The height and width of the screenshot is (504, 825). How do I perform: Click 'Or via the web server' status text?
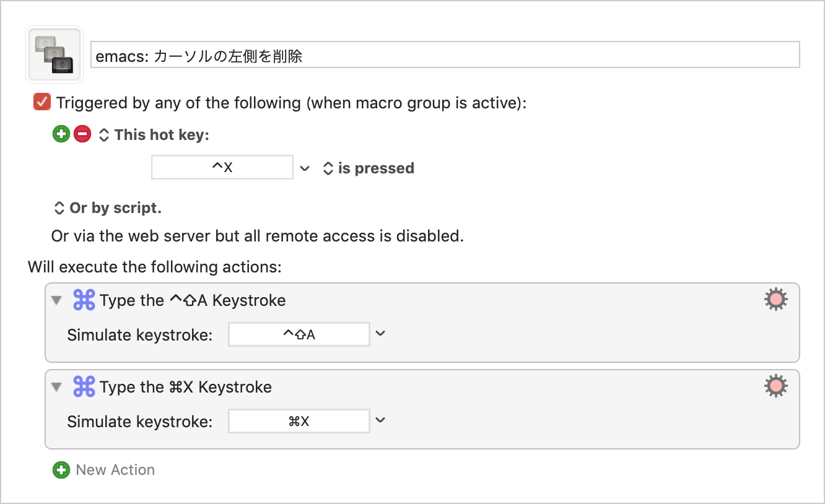point(258,236)
